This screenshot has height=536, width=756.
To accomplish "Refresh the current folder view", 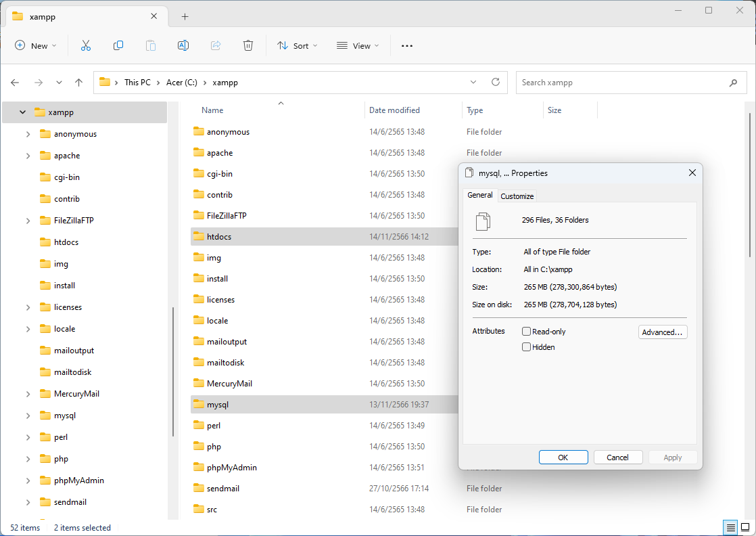I will [x=496, y=82].
